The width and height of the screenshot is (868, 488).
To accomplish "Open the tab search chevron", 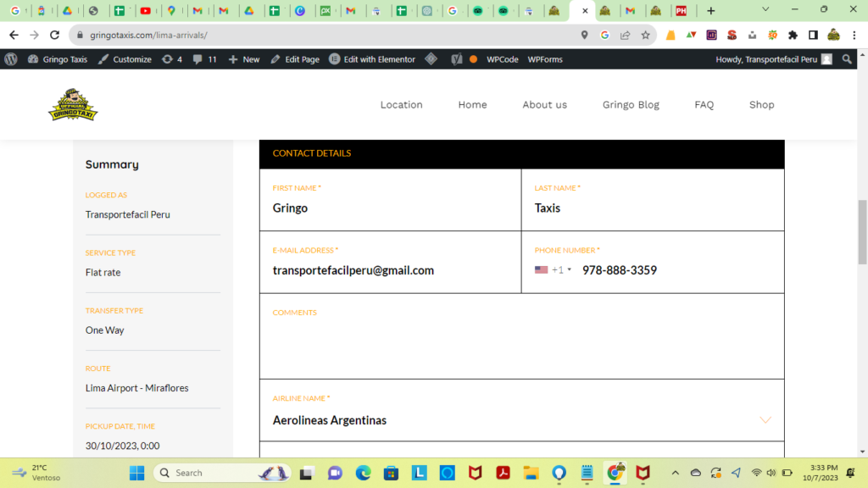I will click(765, 9).
